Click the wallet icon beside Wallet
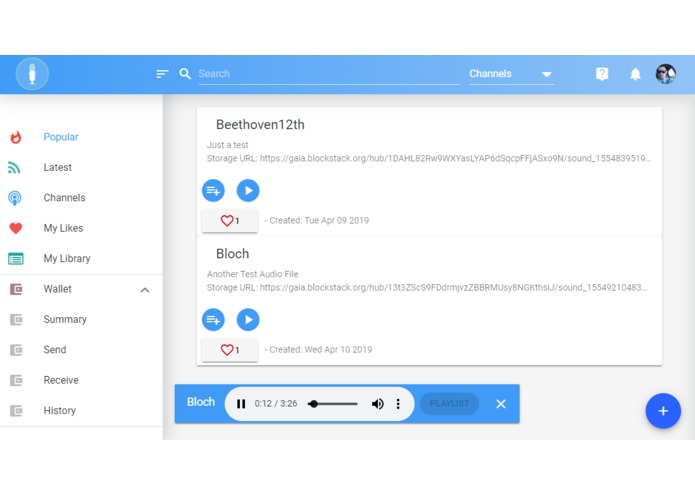 [x=16, y=289]
